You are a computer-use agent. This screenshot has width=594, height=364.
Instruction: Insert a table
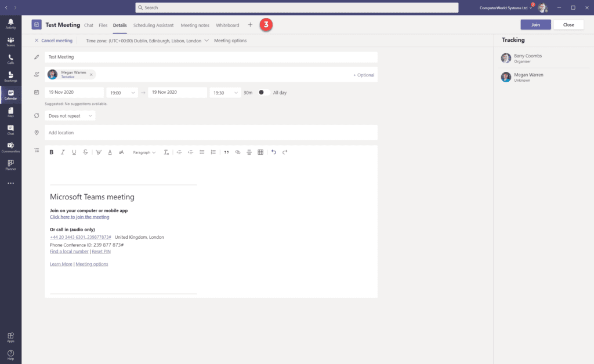tap(260, 152)
